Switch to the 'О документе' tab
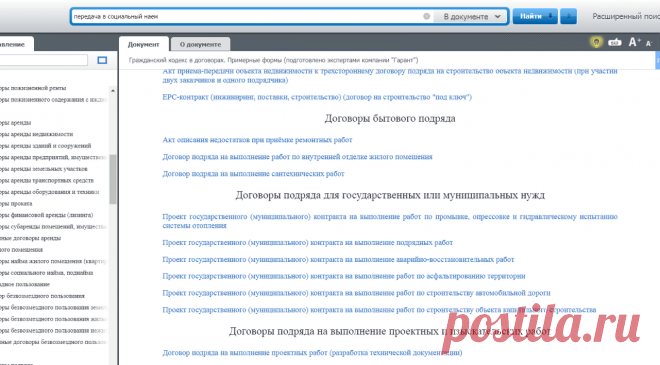This screenshot has height=365, width=660. click(x=200, y=44)
